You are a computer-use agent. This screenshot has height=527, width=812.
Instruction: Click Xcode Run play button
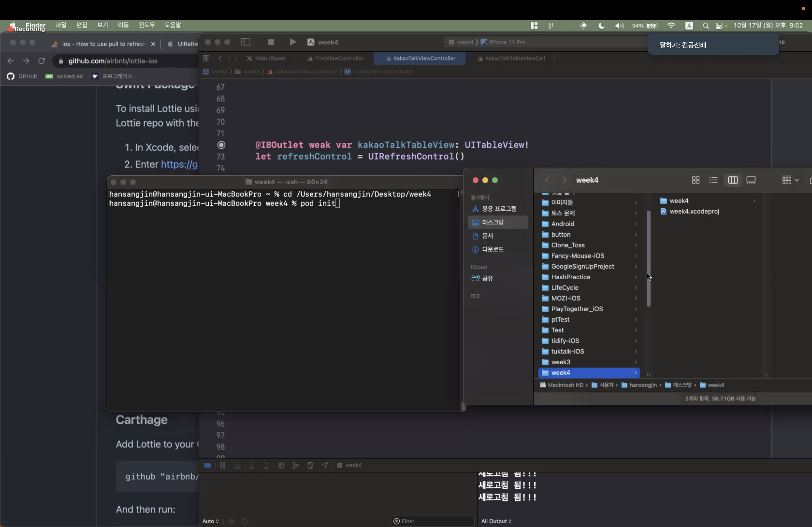[x=292, y=42]
